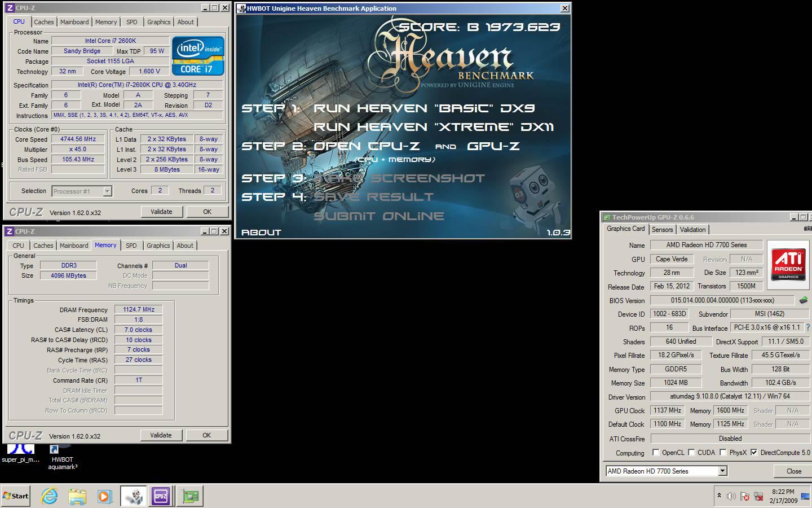The height and width of the screenshot is (508, 812).
Task: Click the HWBOT Heaven title bar icon
Action: pyautogui.click(x=241, y=8)
